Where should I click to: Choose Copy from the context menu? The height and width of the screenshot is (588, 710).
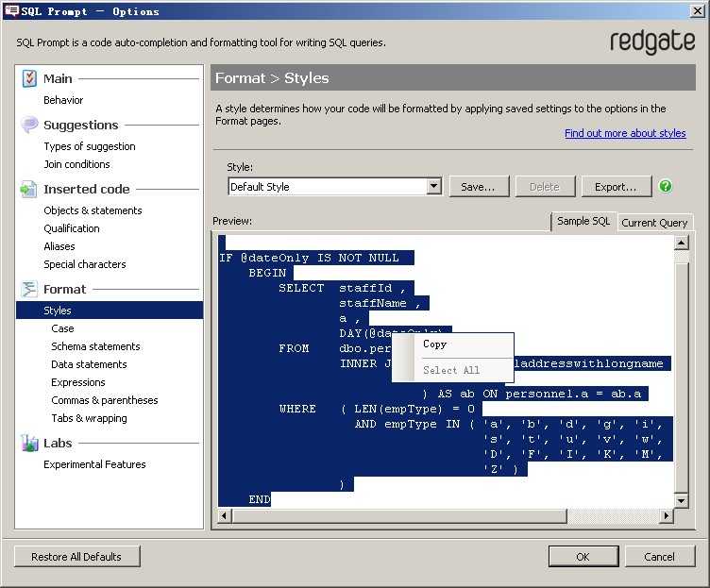coord(434,344)
